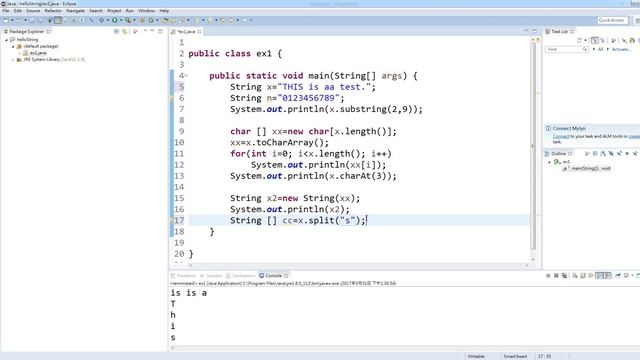Click New Task icon in Task List
640x360 pixels.
pos(579,40)
